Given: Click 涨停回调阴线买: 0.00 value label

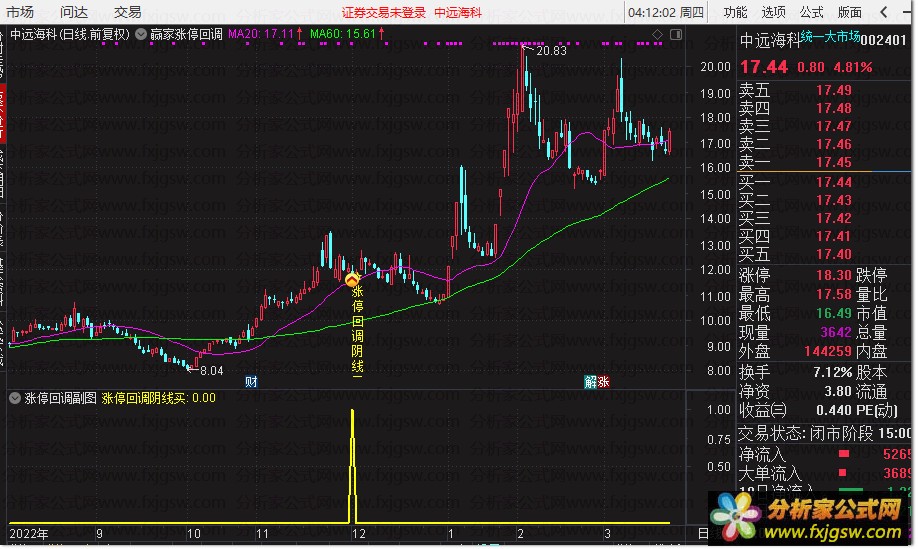Looking at the screenshot, I should click(159, 399).
